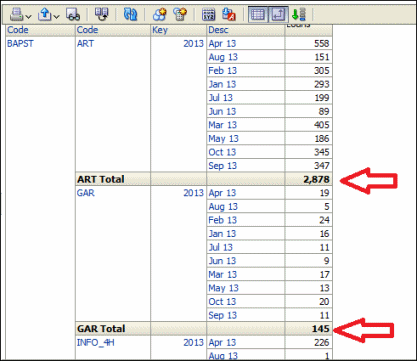The height and width of the screenshot is (361, 417).
Task: Select the 145 GAR total value
Action: tap(320, 329)
